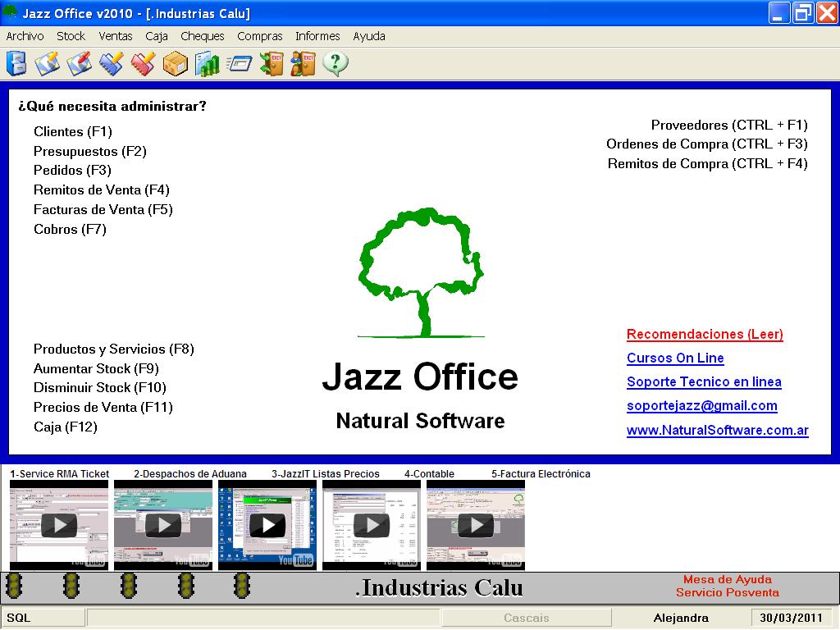
Task: Click the document with red pencil icon
Action: pyautogui.click(x=80, y=64)
